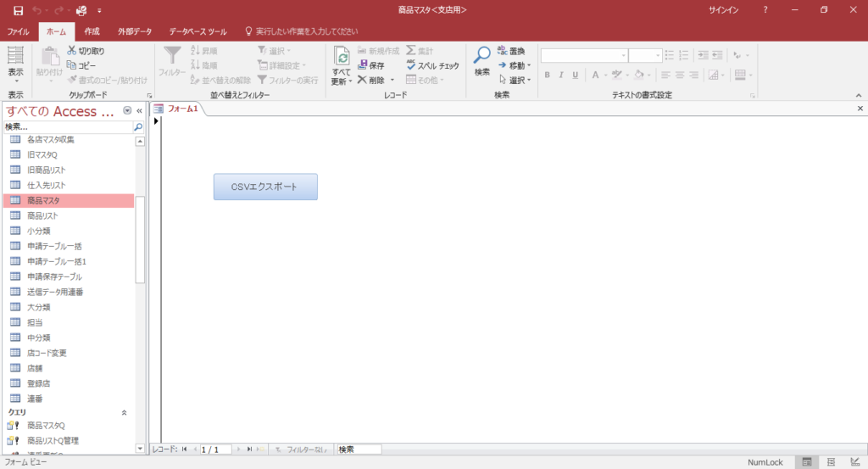Click the CSVエクスポート button
This screenshot has width=868, height=469.
(x=265, y=187)
